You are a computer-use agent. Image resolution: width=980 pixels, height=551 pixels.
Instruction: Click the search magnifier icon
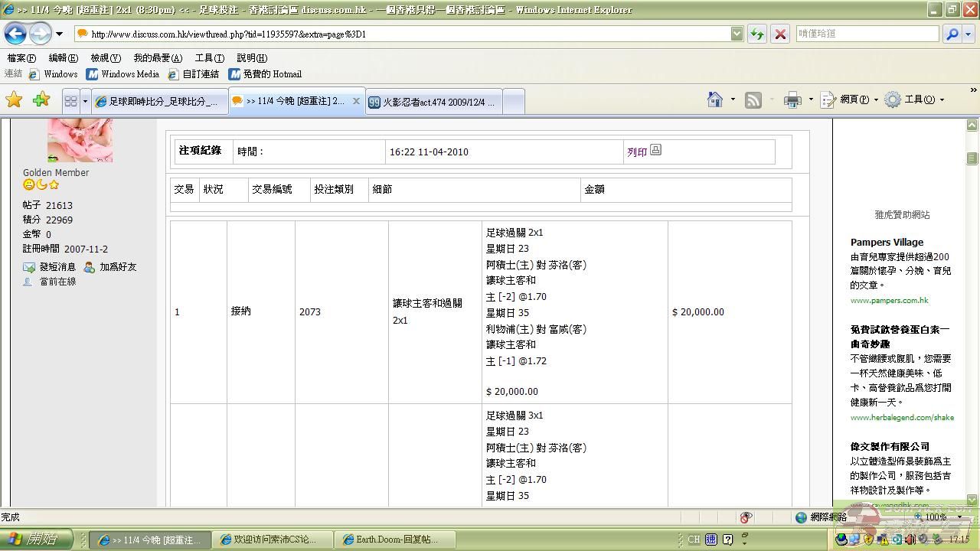coord(952,34)
